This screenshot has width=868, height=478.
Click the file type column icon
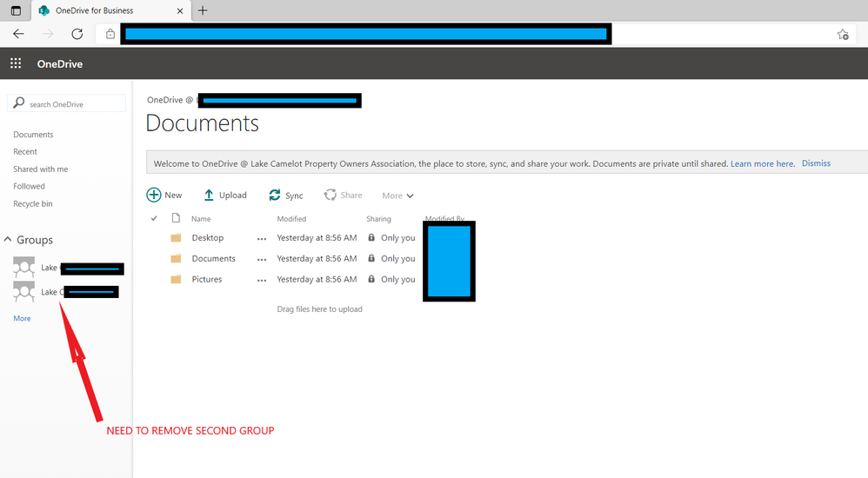click(x=176, y=218)
